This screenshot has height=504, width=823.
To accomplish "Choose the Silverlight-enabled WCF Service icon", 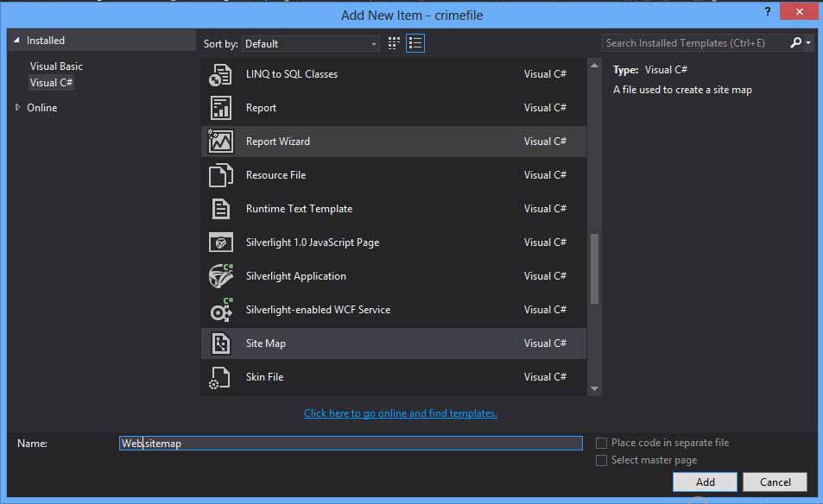I will click(x=219, y=310).
